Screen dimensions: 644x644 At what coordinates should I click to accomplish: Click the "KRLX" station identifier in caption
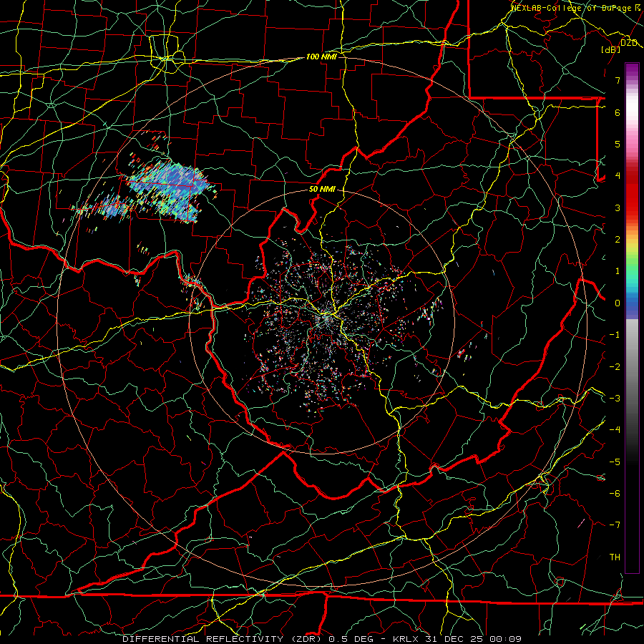[x=406, y=639]
